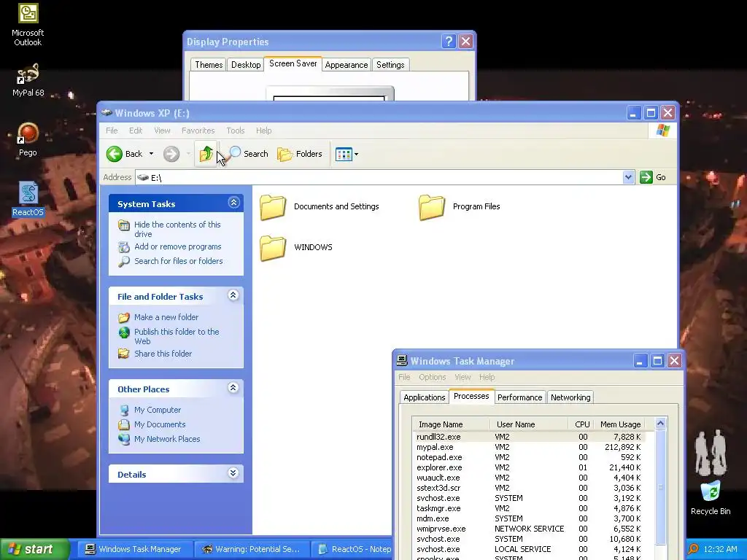The height and width of the screenshot is (560, 747).
Task: Open the Recycle Bin desktop icon
Action: pos(711,498)
